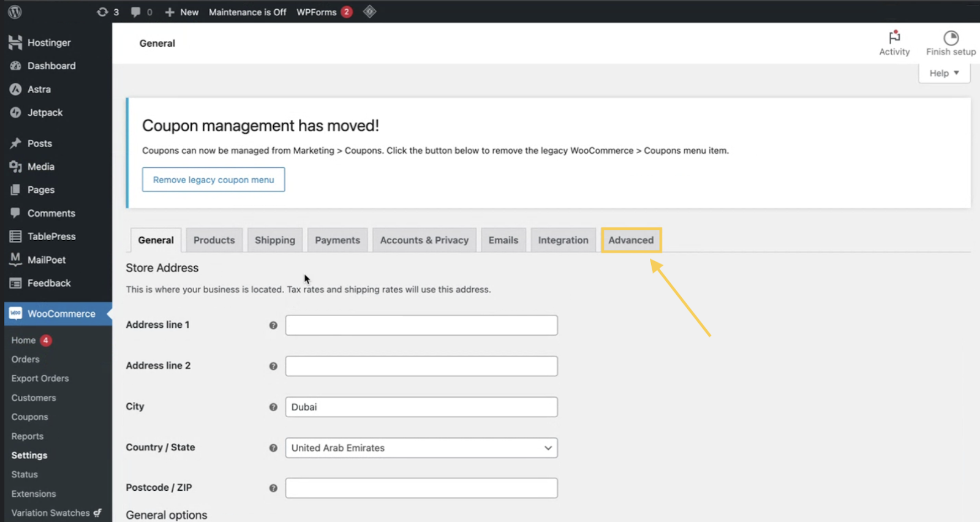
Task: Click the help icon beside Postcode / ZIP
Action: pyautogui.click(x=273, y=488)
